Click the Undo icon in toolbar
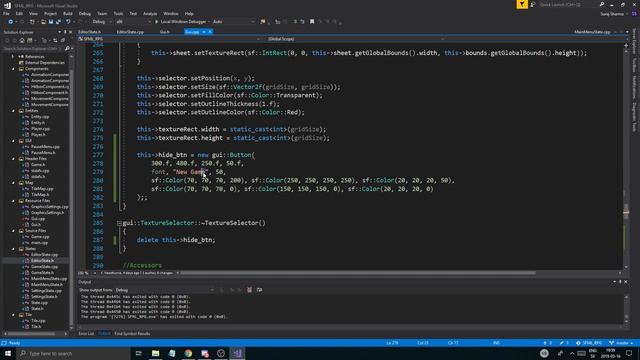The height and width of the screenshot is (360, 640). coord(68,22)
